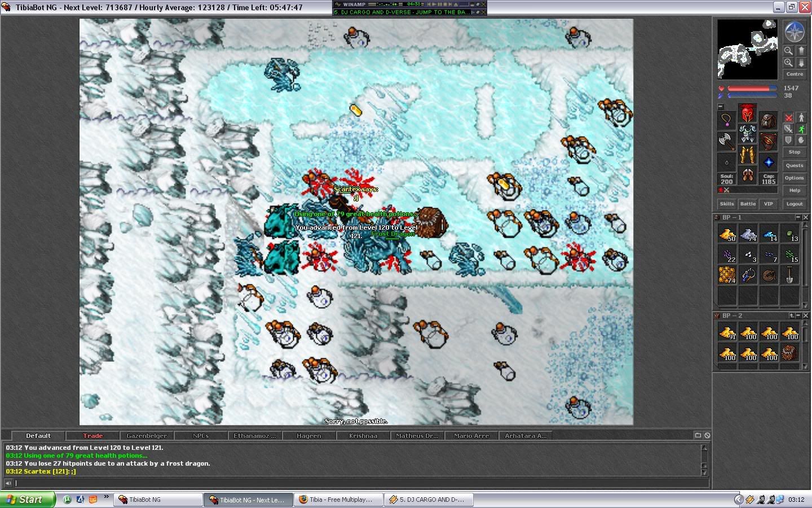Image resolution: width=812 pixels, height=508 pixels.
Task: Close the BP - 2 container
Action: (805, 316)
